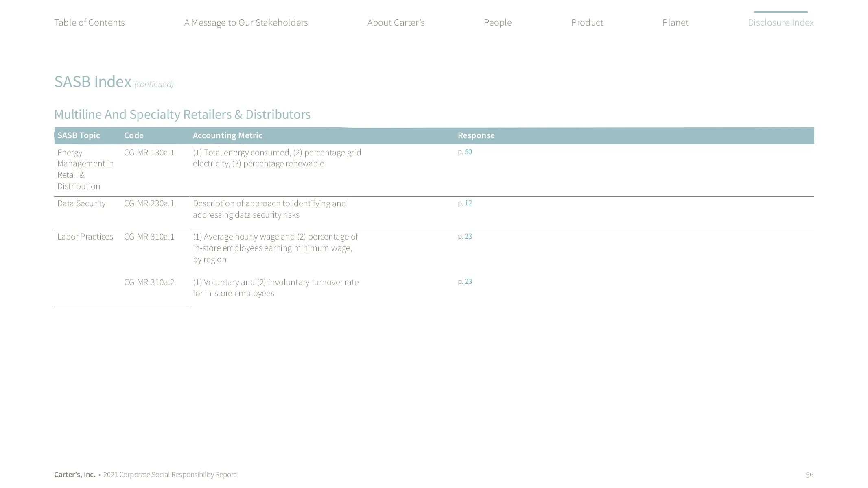
Task: Click the Code column header
Action: [x=133, y=135]
